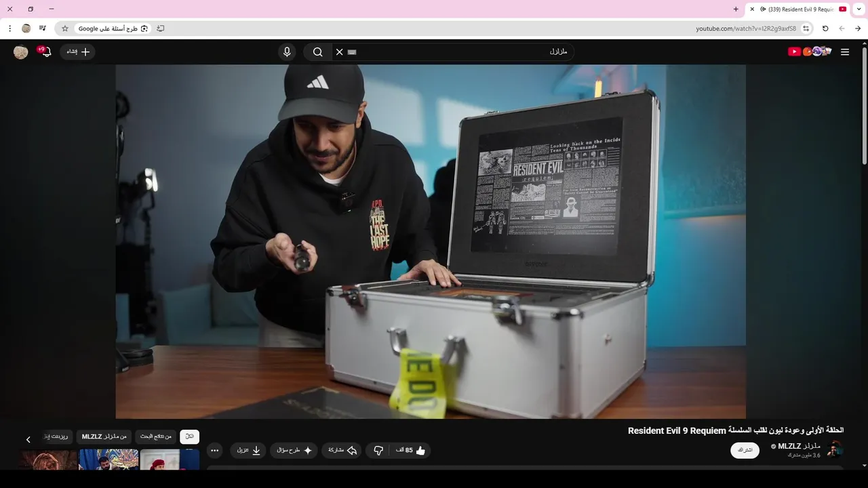The height and width of the screenshot is (488, 868).
Task: Open Chrome three-dot menu
Action: point(9,28)
